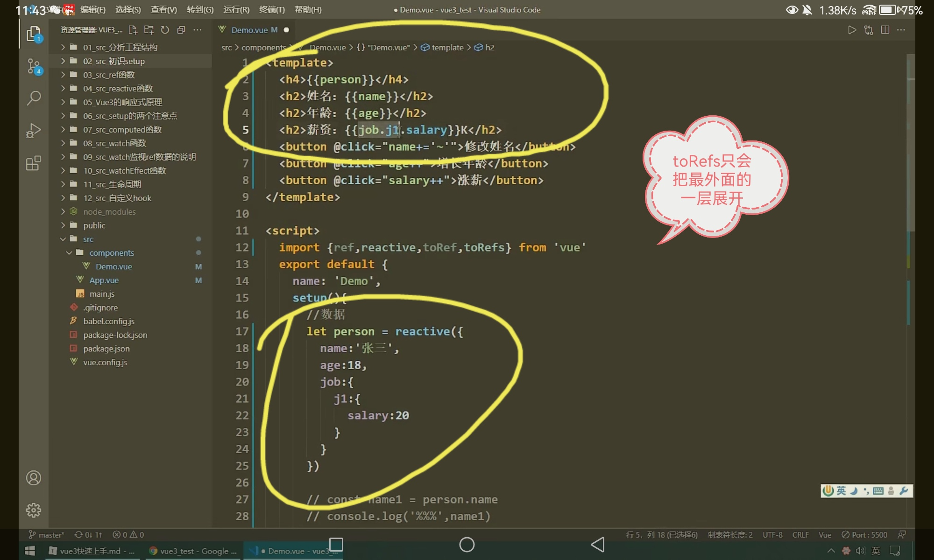Open the Extensions view

(34, 163)
